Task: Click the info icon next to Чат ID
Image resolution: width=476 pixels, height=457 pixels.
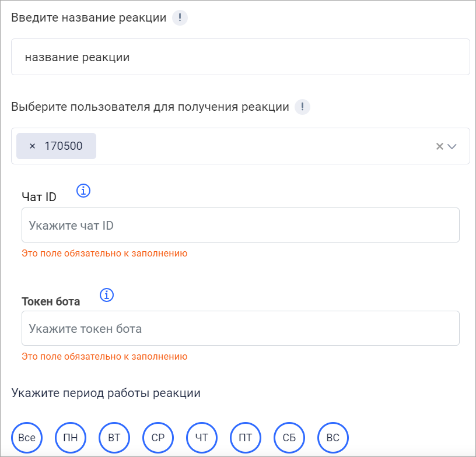Action: [84, 191]
